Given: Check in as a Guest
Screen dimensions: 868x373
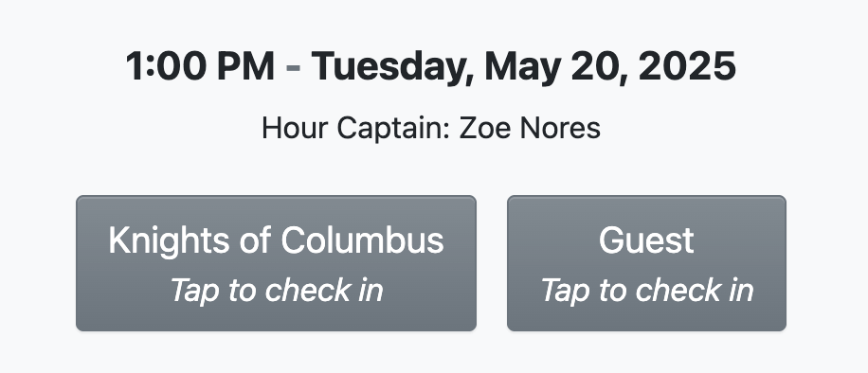Looking at the screenshot, I should point(646,263).
